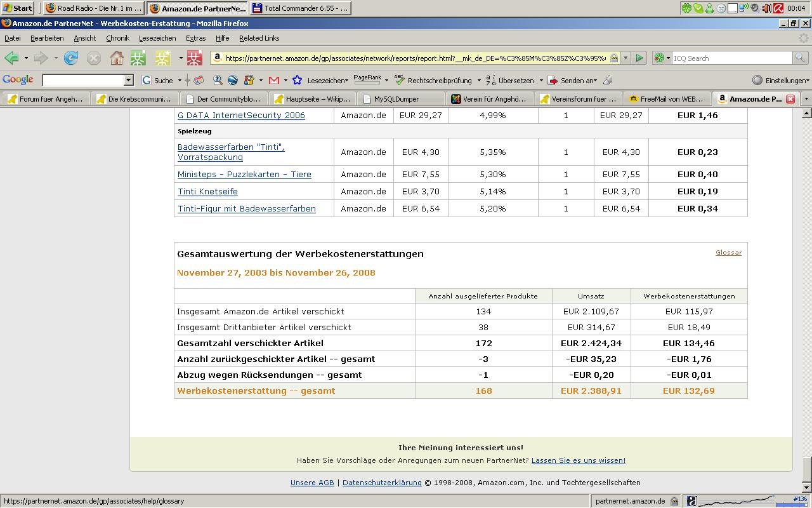Open the Chronik menu
Screen dimensions: 812x508
click(117, 38)
